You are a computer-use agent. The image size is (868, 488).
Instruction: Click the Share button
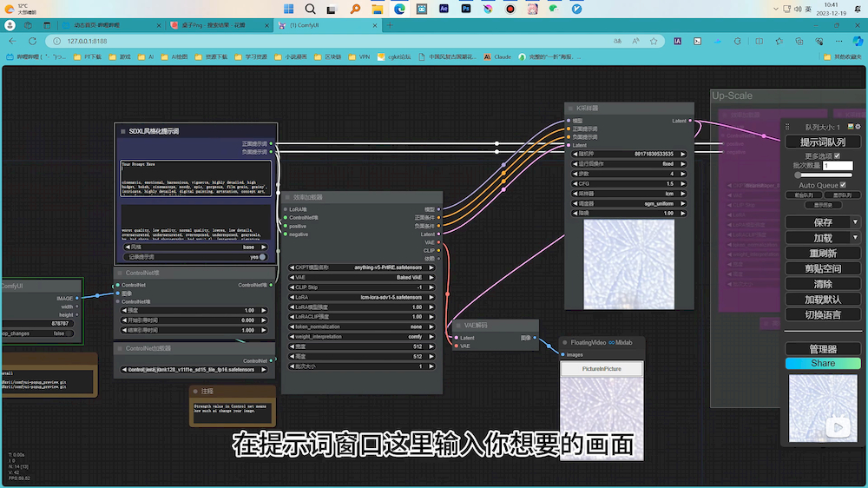[822, 363]
